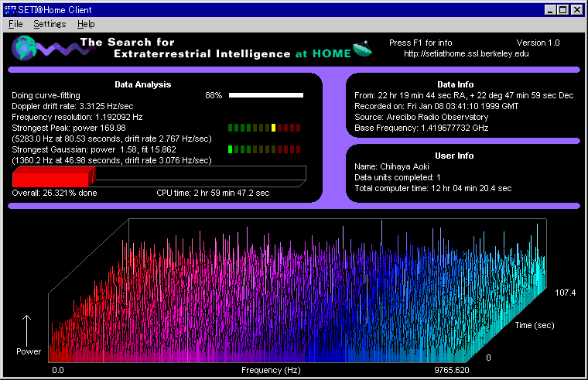Maximize the SETI@Home Client window
The width and height of the screenshot is (588, 380).
563,9
